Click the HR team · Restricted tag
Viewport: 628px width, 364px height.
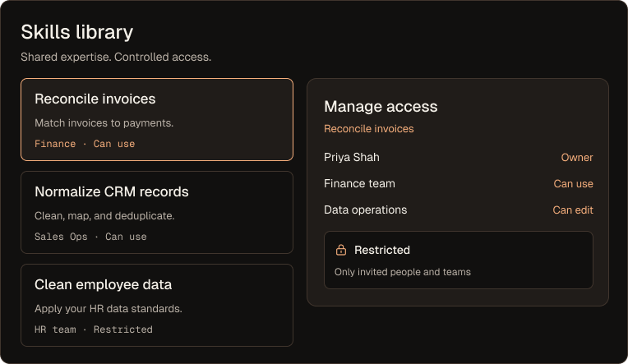94,329
